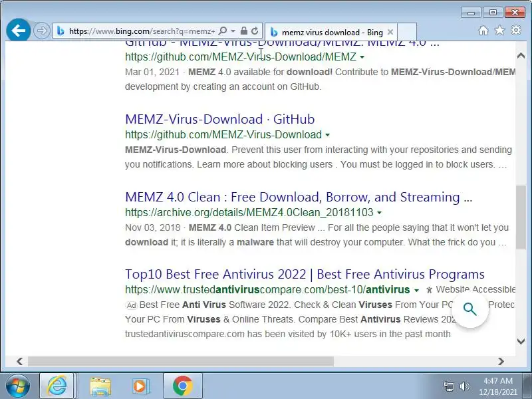Close the memz virus download tab
The image size is (532, 399).
390,32
